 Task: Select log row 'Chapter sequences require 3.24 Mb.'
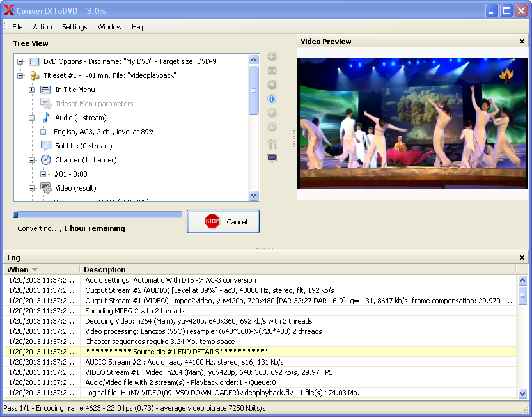260,342
